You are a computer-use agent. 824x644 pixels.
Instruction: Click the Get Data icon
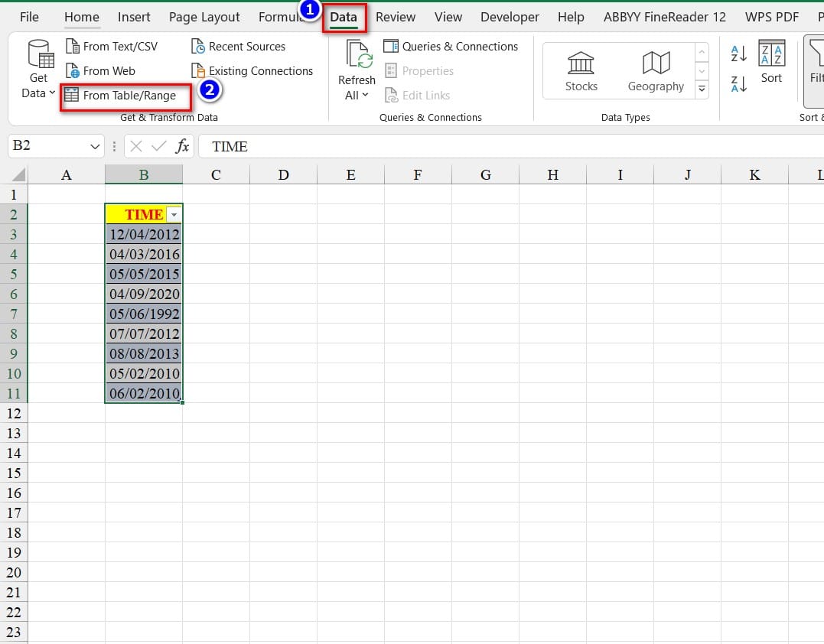(x=38, y=55)
